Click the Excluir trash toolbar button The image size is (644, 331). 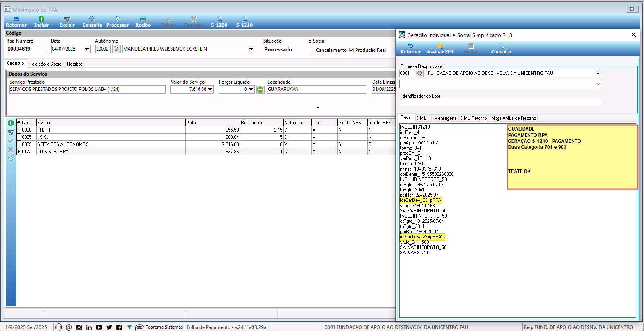67,22
